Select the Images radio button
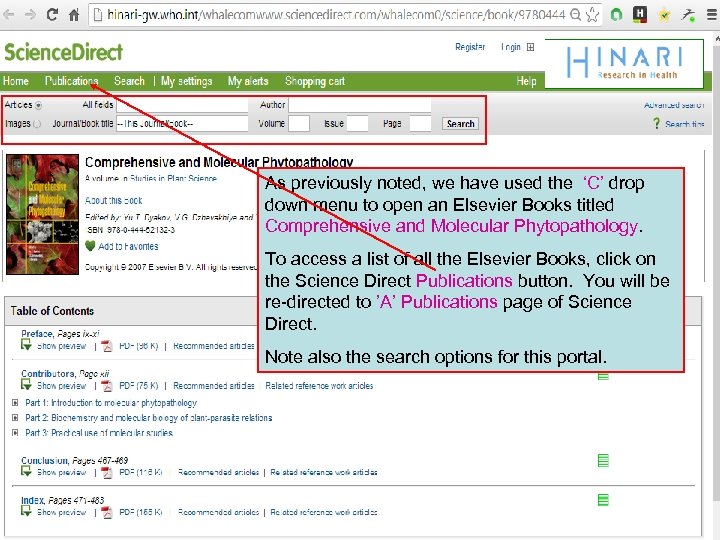The height and width of the screenshot is (540, 720). (37, 124)
